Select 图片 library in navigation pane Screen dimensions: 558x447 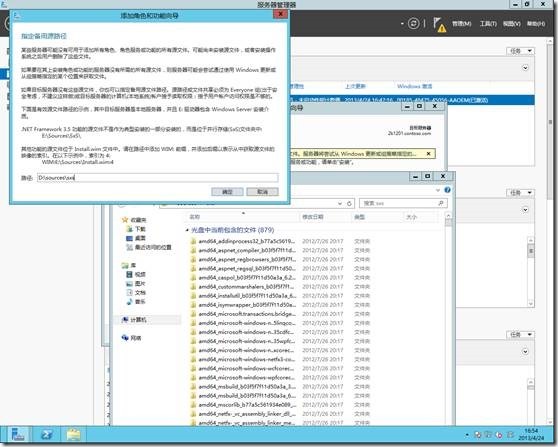[136, 284]
